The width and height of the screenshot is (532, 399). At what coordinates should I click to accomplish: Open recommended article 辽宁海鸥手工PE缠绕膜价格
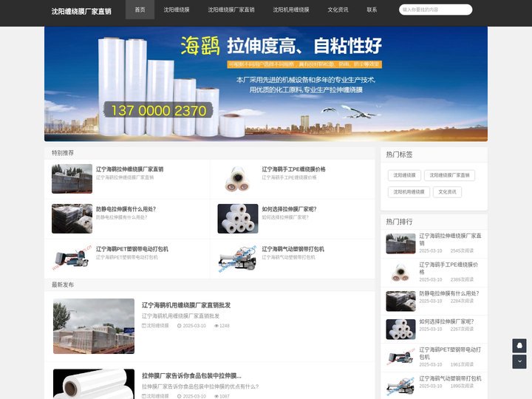click(x=293, y=169)
